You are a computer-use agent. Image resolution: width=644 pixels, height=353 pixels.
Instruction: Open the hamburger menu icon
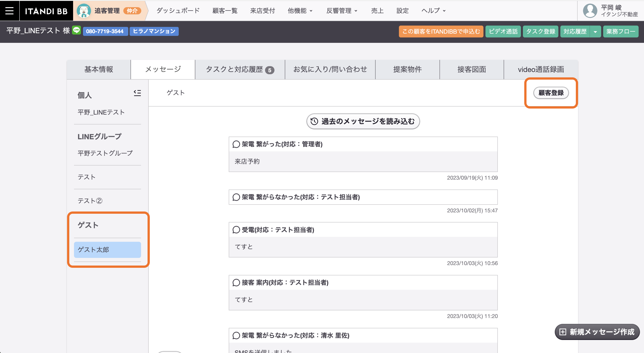[x=9, y=11]
